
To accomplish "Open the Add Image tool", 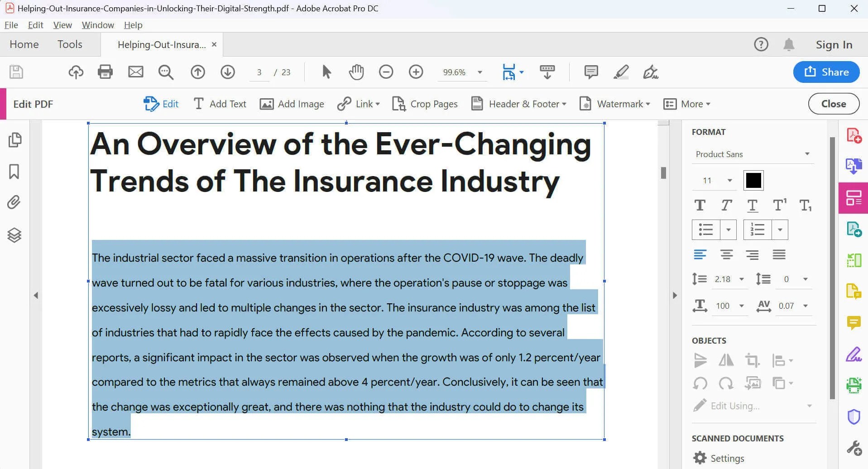I will (292, 104).
